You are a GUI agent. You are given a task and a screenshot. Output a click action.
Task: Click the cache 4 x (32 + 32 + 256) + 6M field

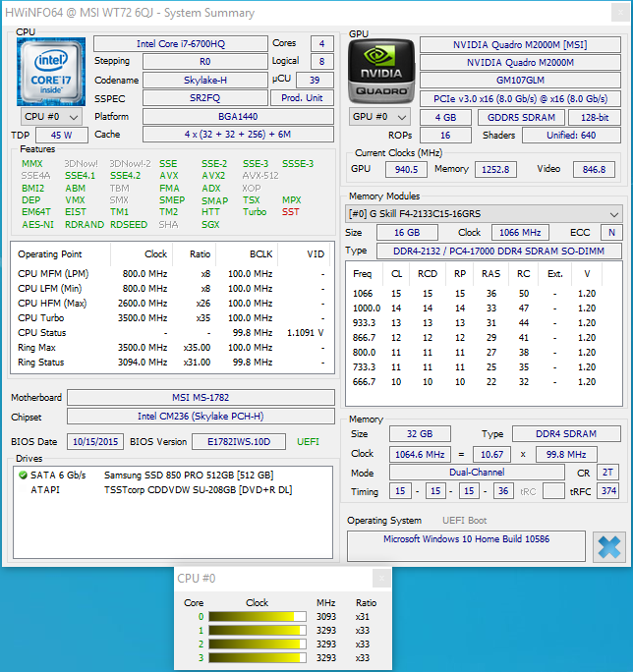pos(238,135)
